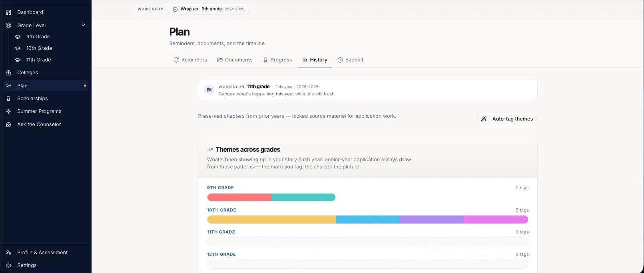
Task: Click red segment of 9th grade bar
Action: [239, 197]
